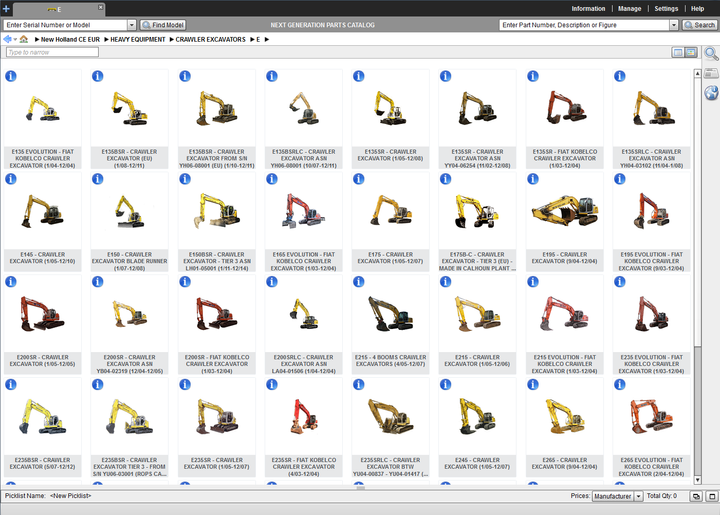Show info for E200SR Crawler Excavator (1/05-12/05)

click(11, 282)
